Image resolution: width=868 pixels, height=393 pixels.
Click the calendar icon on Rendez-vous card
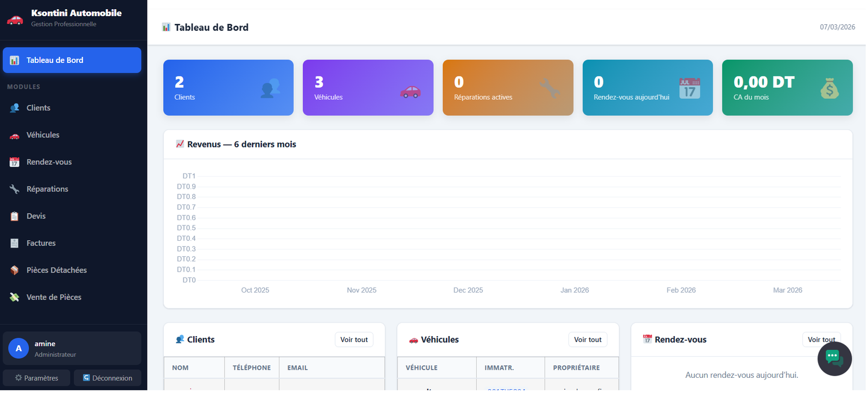pos(689,88)
